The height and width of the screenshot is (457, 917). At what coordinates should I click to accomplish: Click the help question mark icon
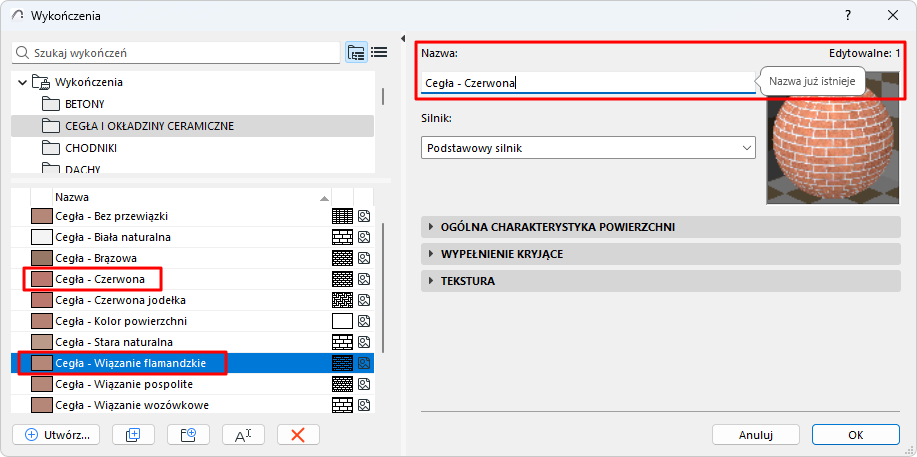(848, 15)
